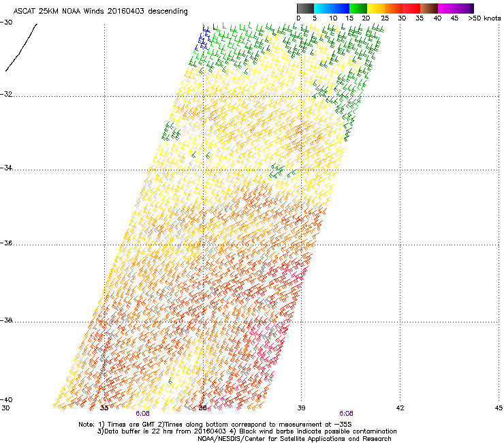This screenshot has width=504, height=443.
Task: Select the yellow 20-25 knots color bar segment
Action: (376, 8)
